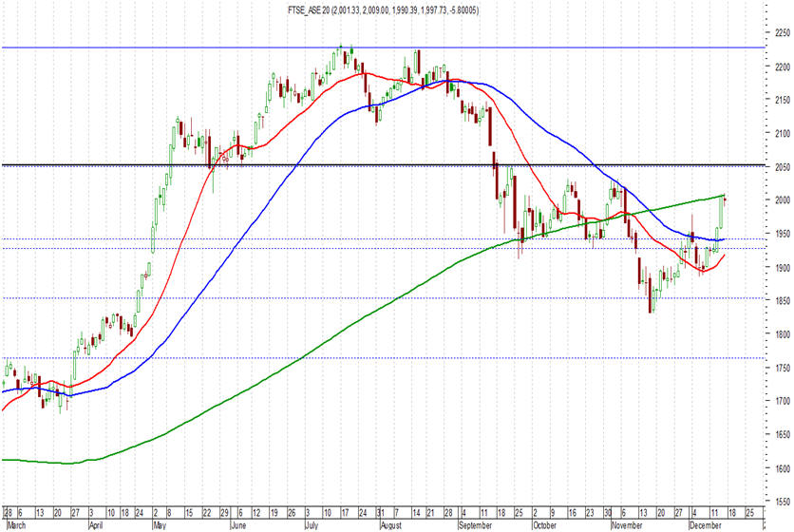Click the 1900 price axis label
The width and height of the screenshot is (794, 532).
[782, 268]
